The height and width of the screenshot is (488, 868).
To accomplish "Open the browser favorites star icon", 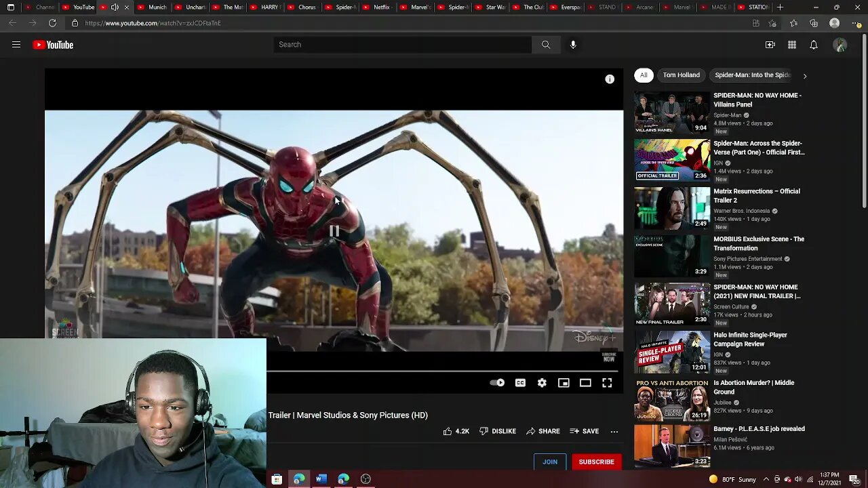I will [x=793, y=23].
